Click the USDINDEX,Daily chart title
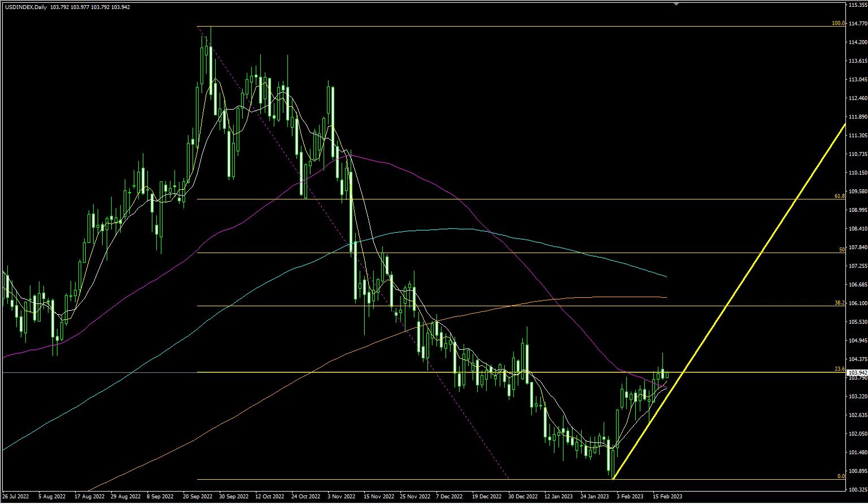 pyautogui.click(x=25, y=6)
